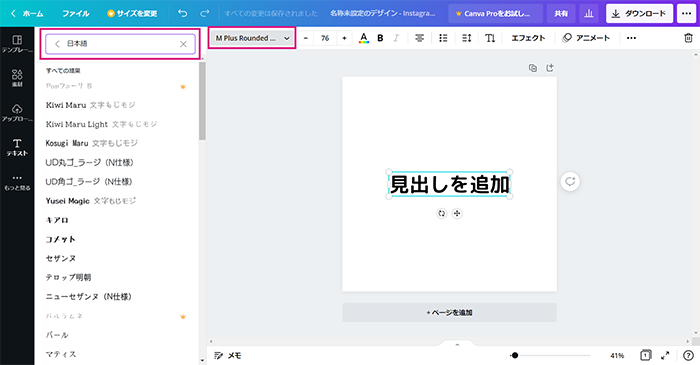Open the help question mark
Screen dimensions: 700x365
[688, 355]
